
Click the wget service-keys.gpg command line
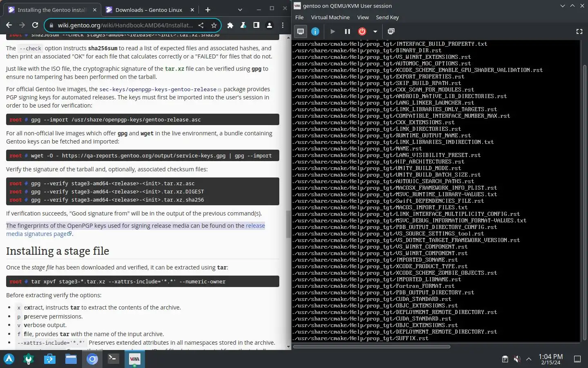[143, 155]
